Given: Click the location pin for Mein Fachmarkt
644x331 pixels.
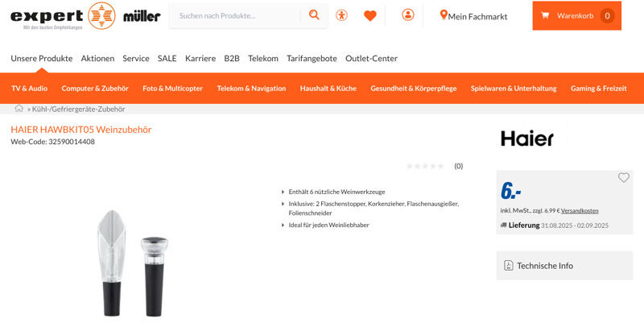Looking at the screenshot, I should (444, 14).
